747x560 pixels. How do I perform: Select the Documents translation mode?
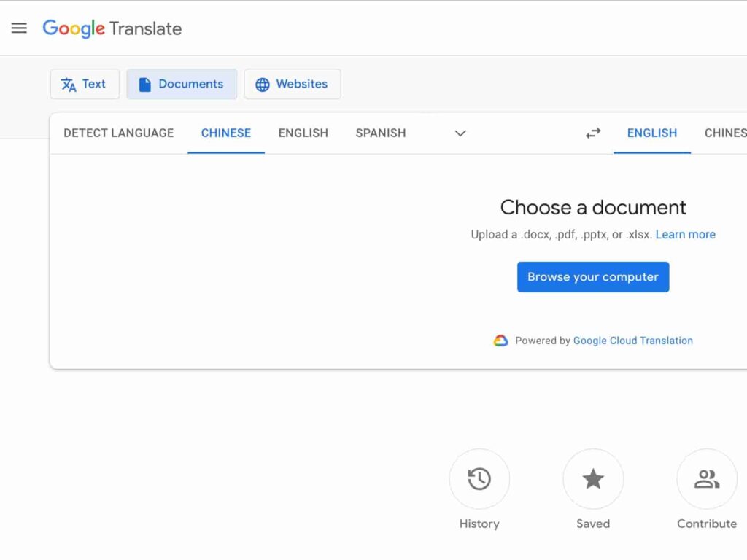coord(181,84)
